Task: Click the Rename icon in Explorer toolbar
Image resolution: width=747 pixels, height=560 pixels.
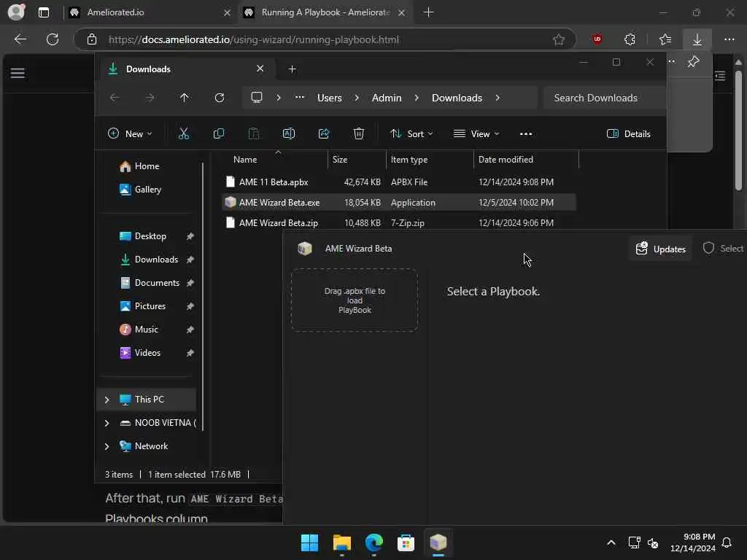Action: (x=289, y=134)
